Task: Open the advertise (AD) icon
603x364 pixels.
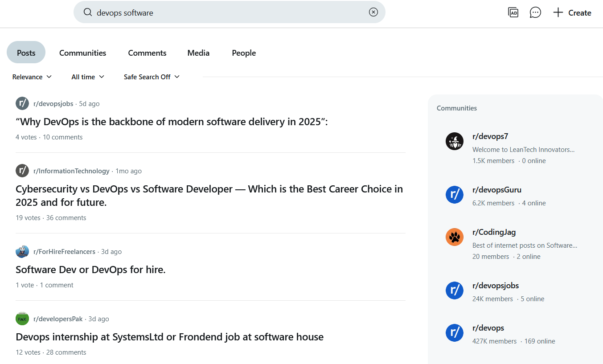Action: [x=513, y=12]
